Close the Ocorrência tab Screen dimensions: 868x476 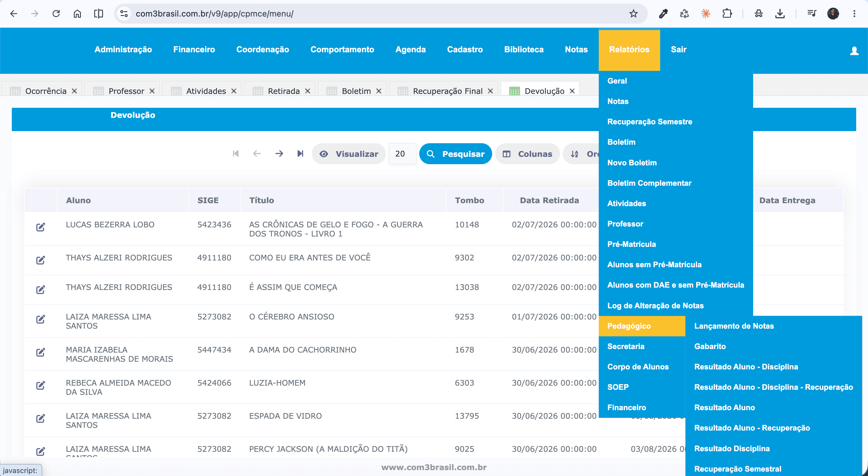(x=74, y=91)
